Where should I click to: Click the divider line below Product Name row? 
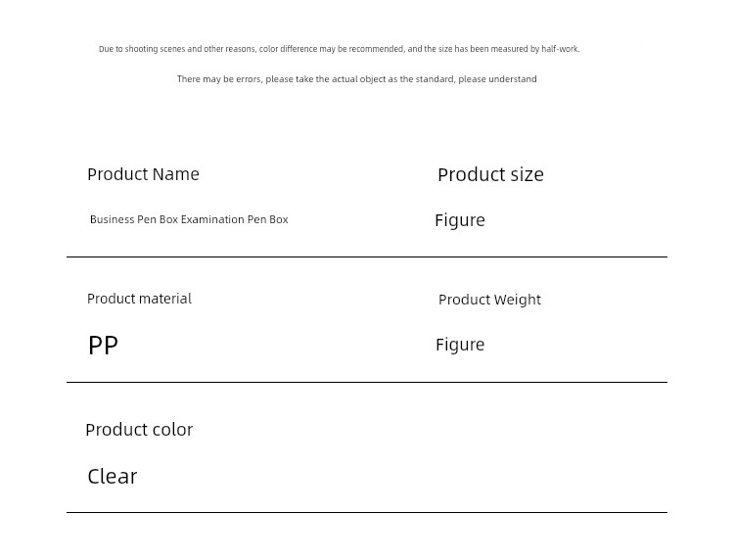coord(367,257)
